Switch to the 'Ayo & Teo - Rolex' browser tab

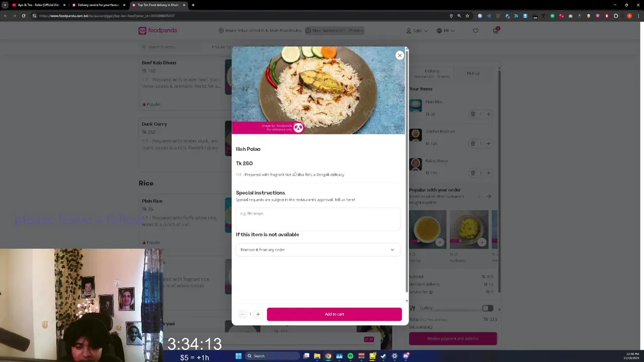click(38, 5)
